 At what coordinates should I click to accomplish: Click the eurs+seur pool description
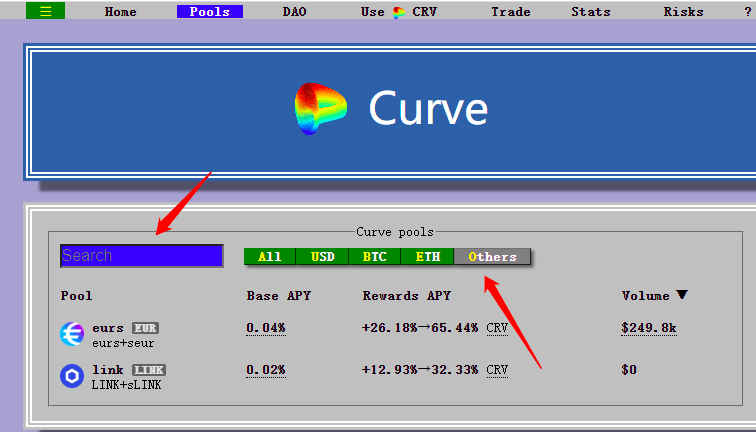123,343
